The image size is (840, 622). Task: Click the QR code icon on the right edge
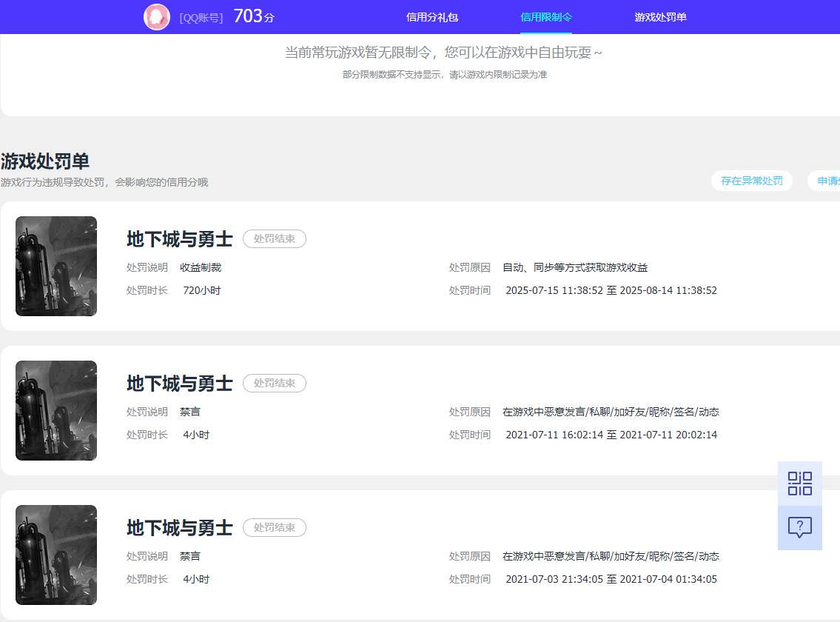pos(799,483)
